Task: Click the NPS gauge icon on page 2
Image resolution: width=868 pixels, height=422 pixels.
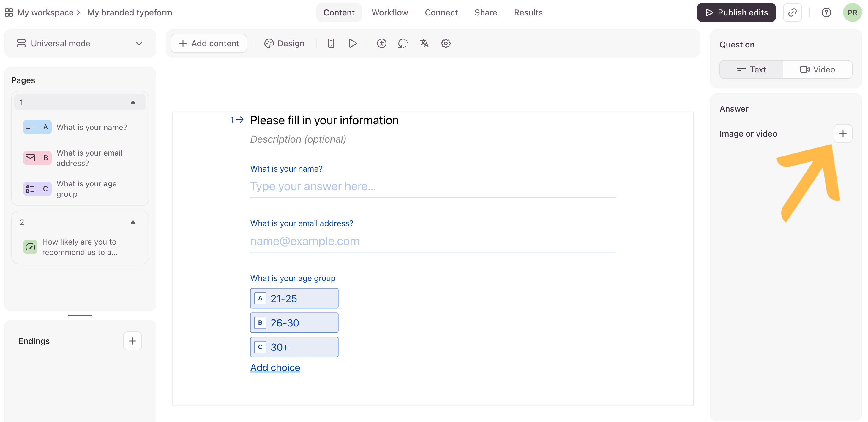Action: pos(30,247)
